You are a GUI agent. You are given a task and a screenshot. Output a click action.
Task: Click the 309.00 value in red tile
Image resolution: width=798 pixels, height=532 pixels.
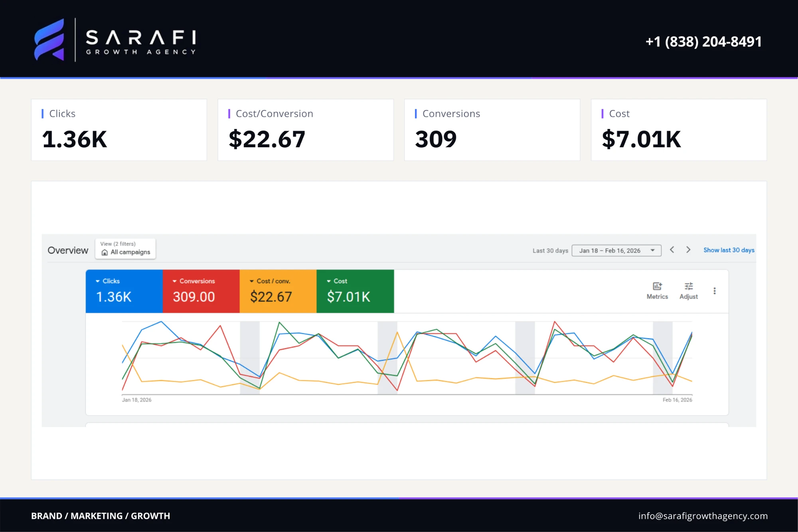(x=194, y=297)
